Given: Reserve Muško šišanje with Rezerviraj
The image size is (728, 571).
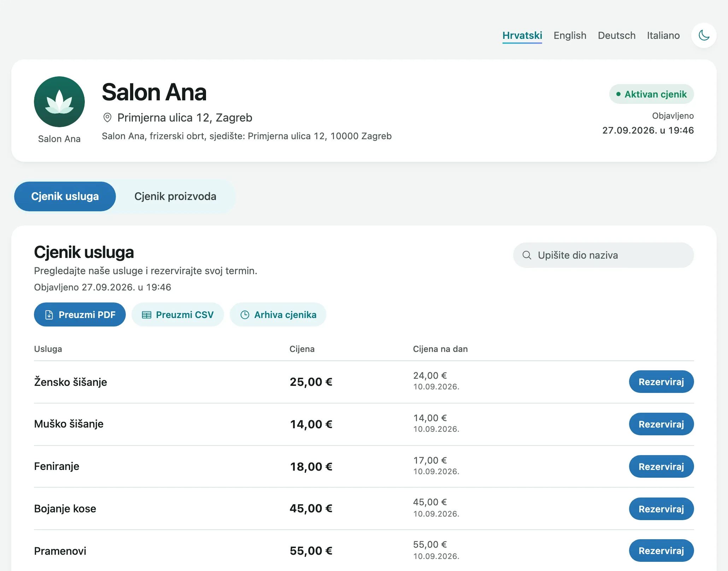Looking at the screenshot, I should tap(661, 424).
